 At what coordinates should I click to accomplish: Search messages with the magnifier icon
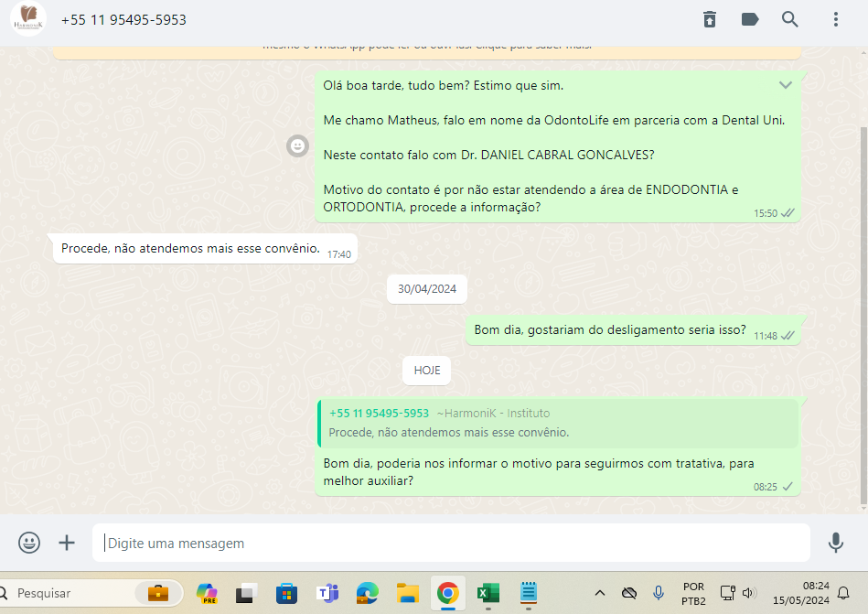790,19
